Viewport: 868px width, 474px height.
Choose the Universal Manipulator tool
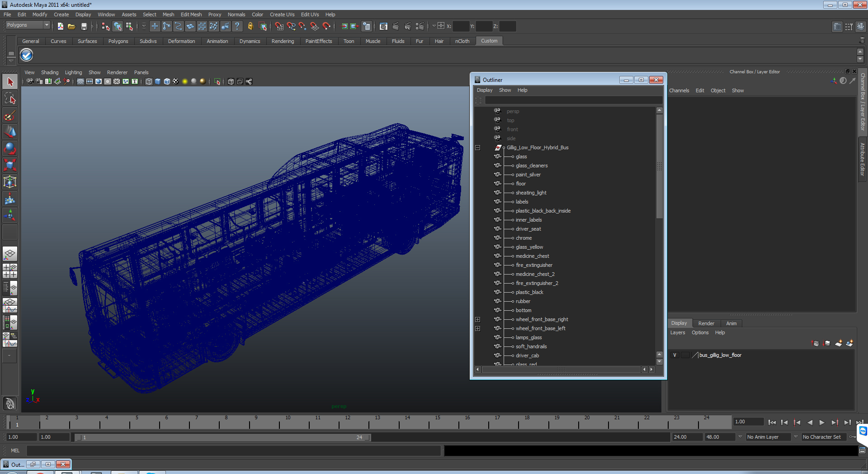coord(10,182)
